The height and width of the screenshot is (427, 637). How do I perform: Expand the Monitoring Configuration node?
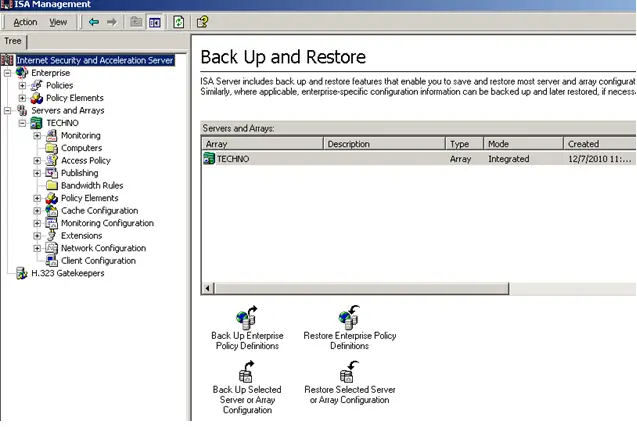pyautogui.click(x=37, y=223)
